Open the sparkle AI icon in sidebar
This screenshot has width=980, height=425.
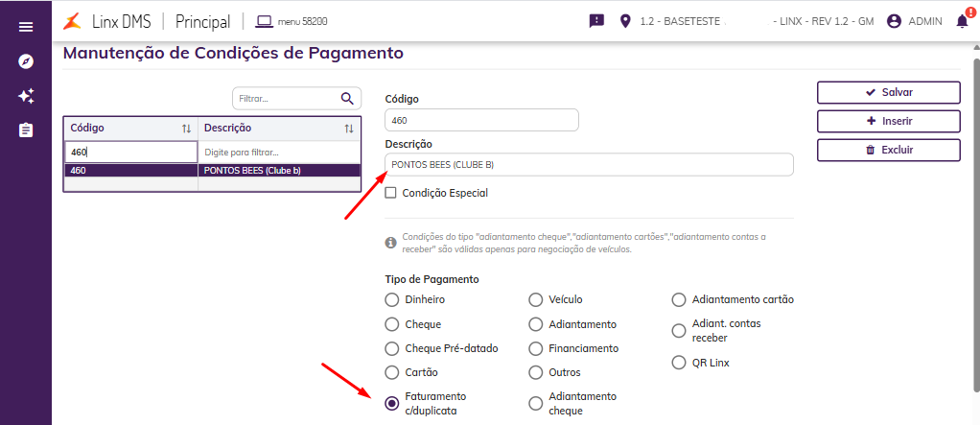pos(26,96)
